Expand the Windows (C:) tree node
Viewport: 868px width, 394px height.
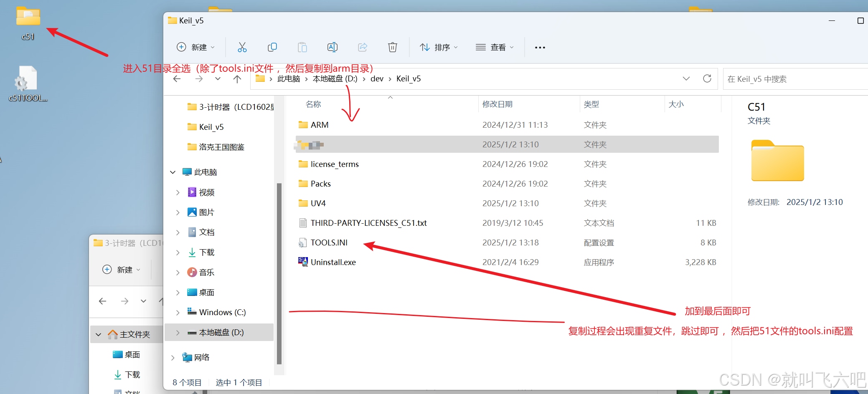(178, 312)
